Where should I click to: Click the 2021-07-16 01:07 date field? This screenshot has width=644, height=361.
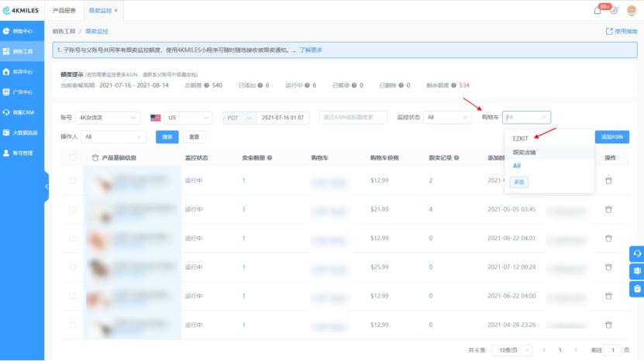pos(283,118)
